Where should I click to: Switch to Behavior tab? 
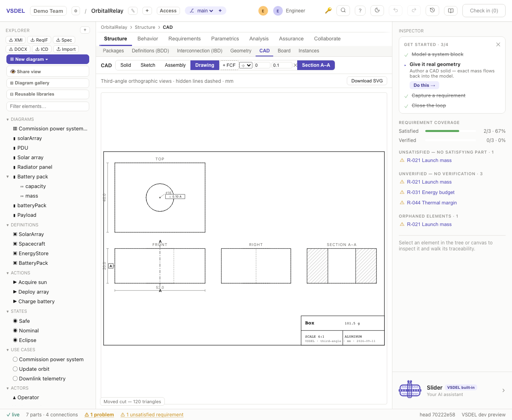[x=148, y=39]
